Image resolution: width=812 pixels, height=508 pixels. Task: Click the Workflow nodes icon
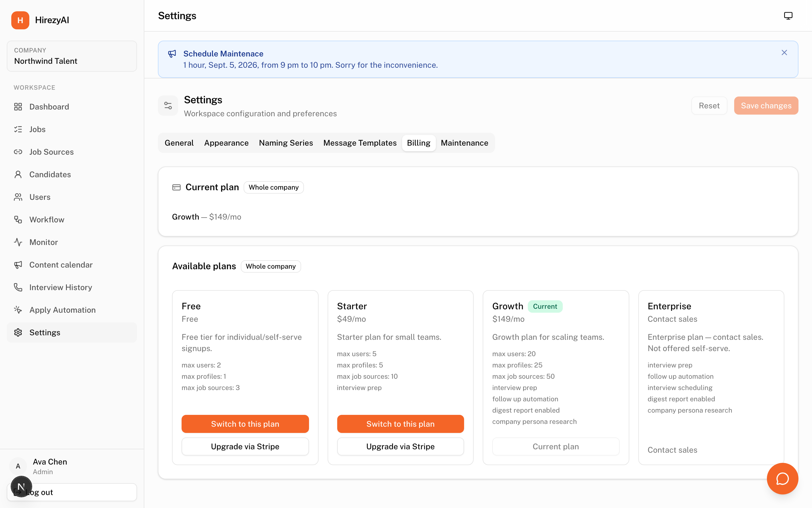coord(18,220)
